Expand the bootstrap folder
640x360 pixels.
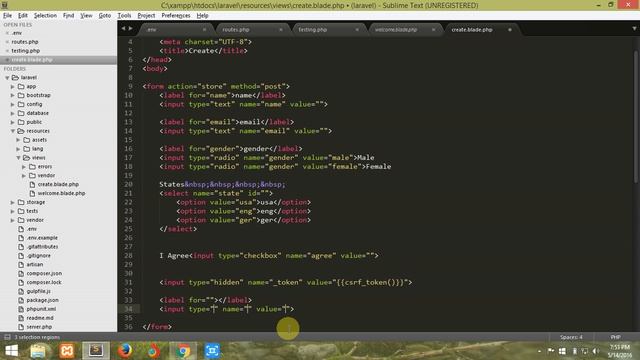click(13, 96)
